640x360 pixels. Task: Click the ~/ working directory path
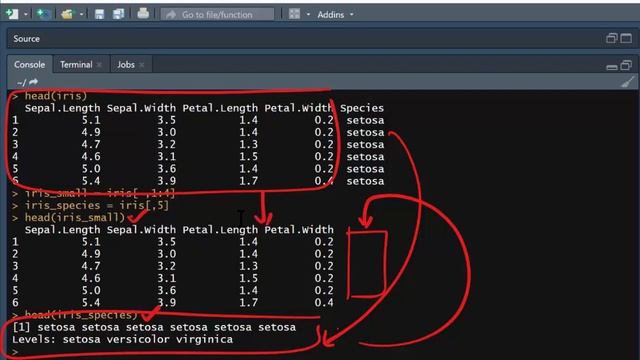pyautogui.click(x=21, y=83)
